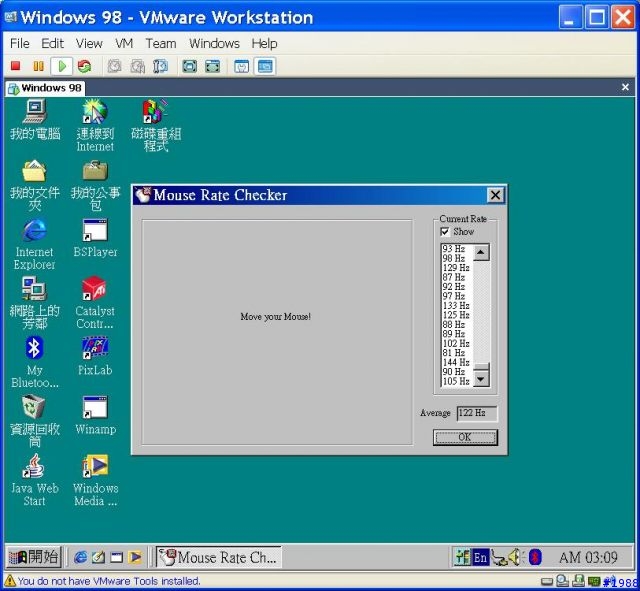This screenshot has height=591, width=640.
Task: Select the 網路上的芳鄰 desktop icon
Action: click(x=35, y=303)
